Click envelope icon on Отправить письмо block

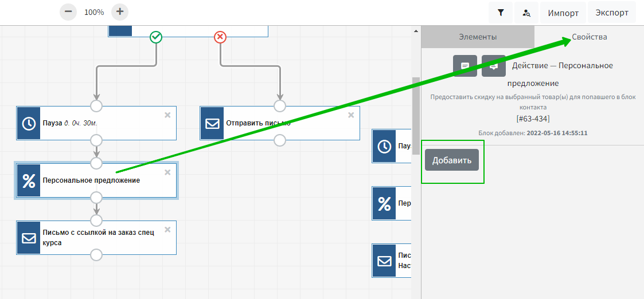coord(212,123)
